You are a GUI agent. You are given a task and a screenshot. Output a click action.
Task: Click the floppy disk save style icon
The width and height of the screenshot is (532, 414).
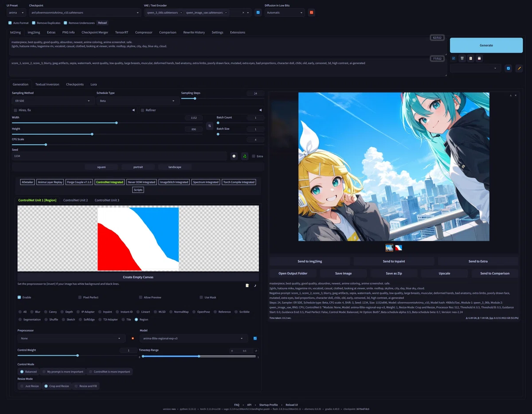[479, 58]
